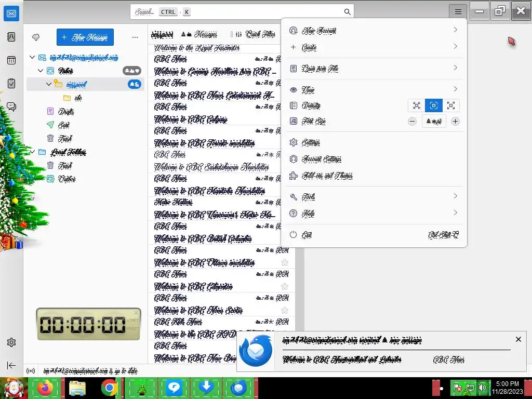Viewport: 532px width, 399px height.
Task: Open Tools submenu
Action: 374,197
